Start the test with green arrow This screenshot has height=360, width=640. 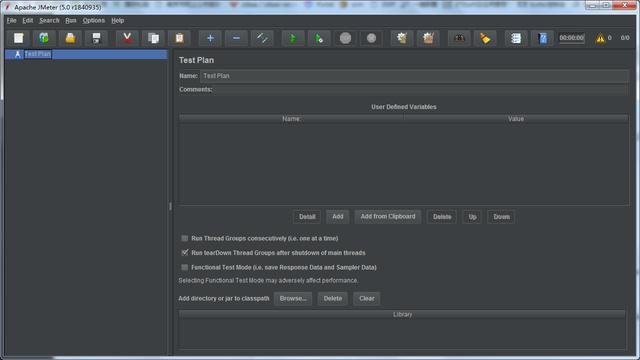pyautogui.click(x=293, y=38)
